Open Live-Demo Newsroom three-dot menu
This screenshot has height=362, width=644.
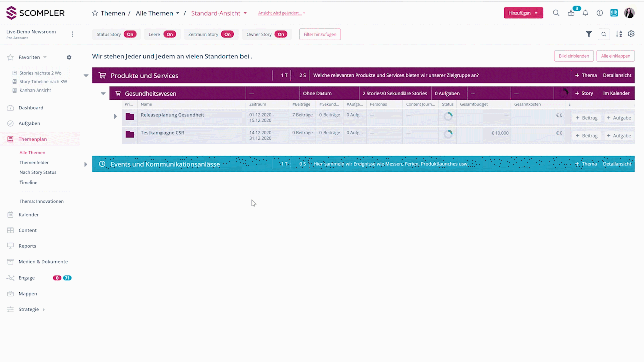coord(72,34)
